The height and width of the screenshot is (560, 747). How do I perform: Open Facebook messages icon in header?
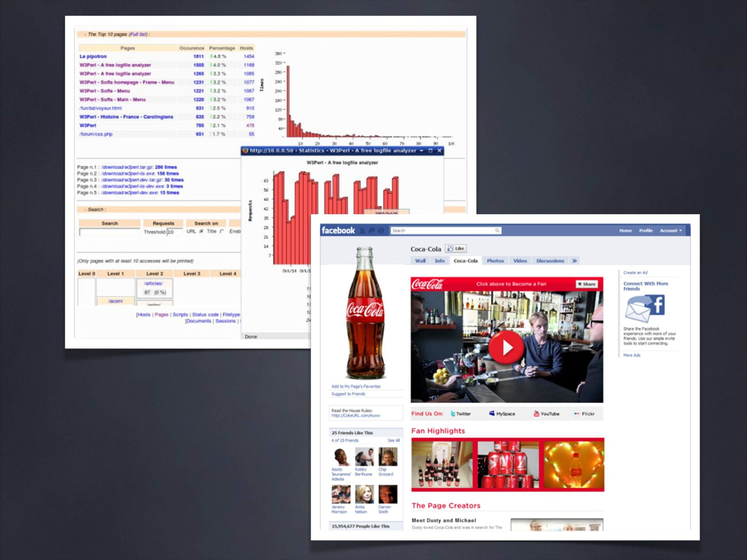(372, 231)
